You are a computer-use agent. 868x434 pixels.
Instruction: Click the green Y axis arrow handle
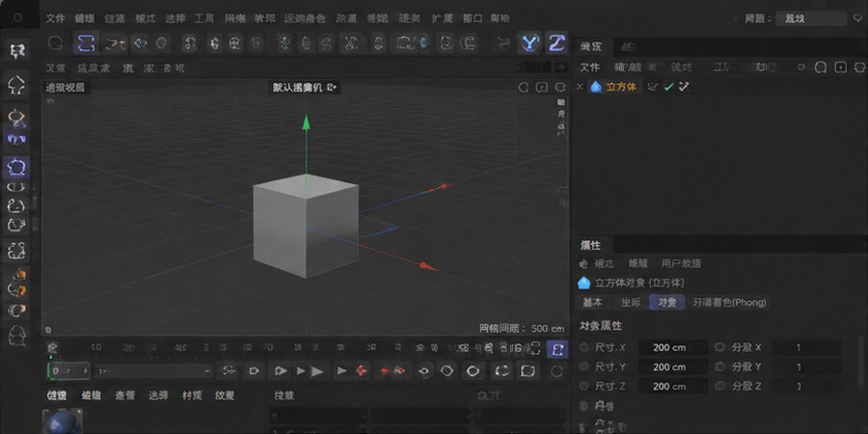pyautogui.click(x=306, y=122)
